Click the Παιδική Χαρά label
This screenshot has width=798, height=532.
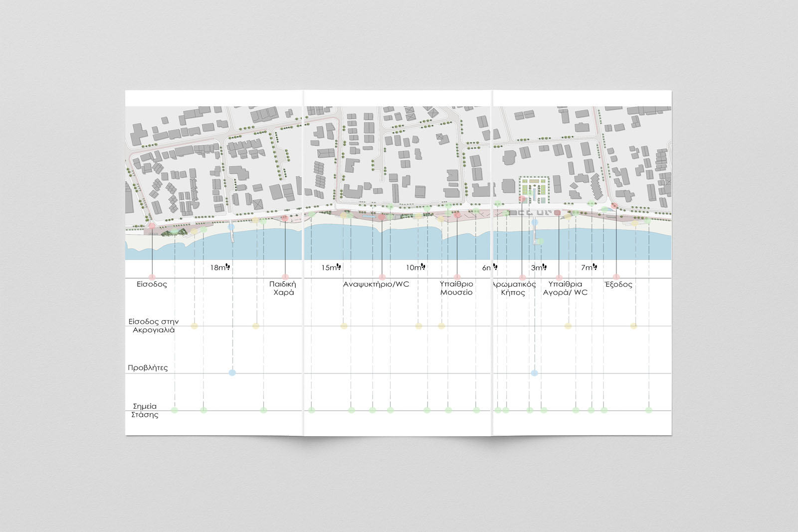[x=282, y=288]
